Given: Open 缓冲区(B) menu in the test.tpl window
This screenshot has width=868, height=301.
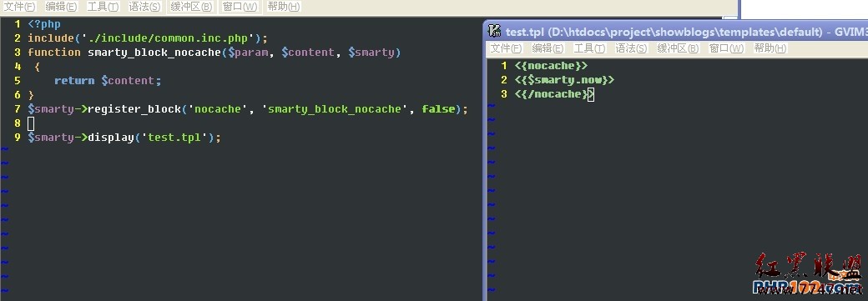Looking at the screenshot, I should [x=678, y=48].
